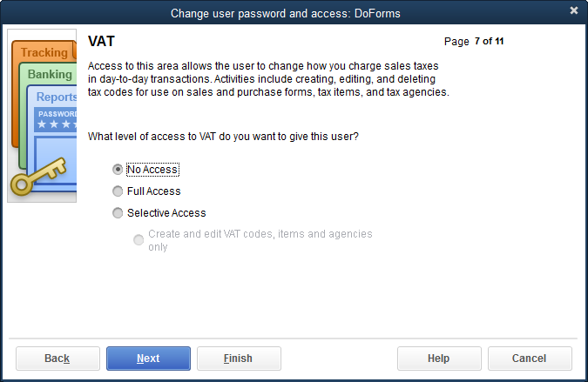Click the 'What level of access' question text

pyautogui.click(x=224, y=137)
